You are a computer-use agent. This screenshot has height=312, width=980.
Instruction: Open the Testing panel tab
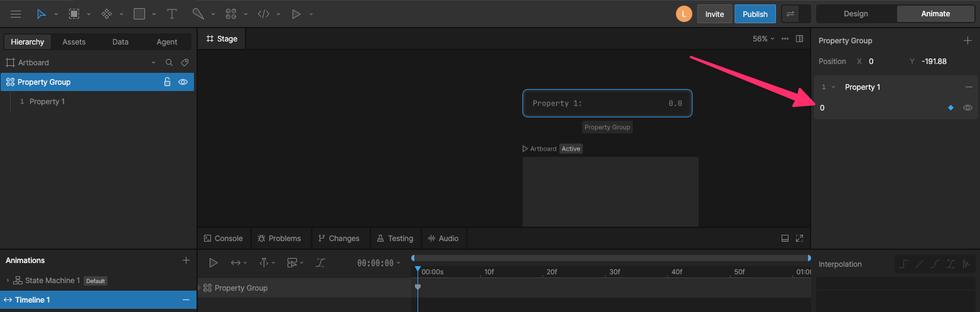395,239
